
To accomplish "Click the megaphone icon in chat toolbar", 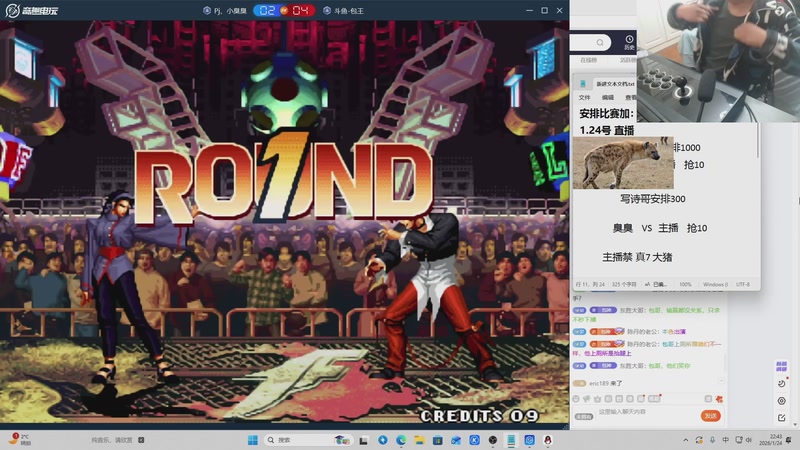I will [x=587, y=398].
